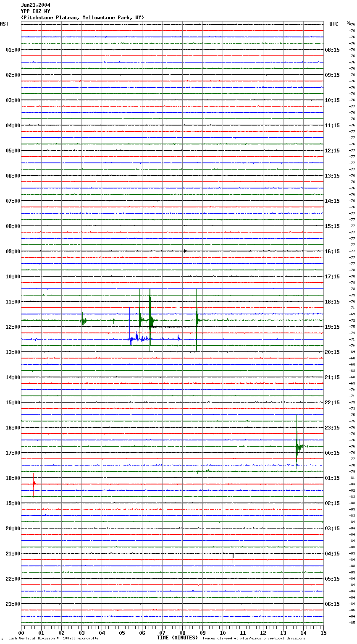357x644 pixels.
Task: Select the 01:00 MST row label
Action: click(13, 50)
